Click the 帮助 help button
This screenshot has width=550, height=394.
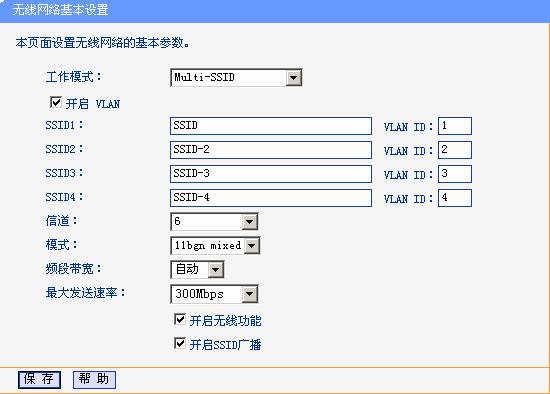[94, 380]
